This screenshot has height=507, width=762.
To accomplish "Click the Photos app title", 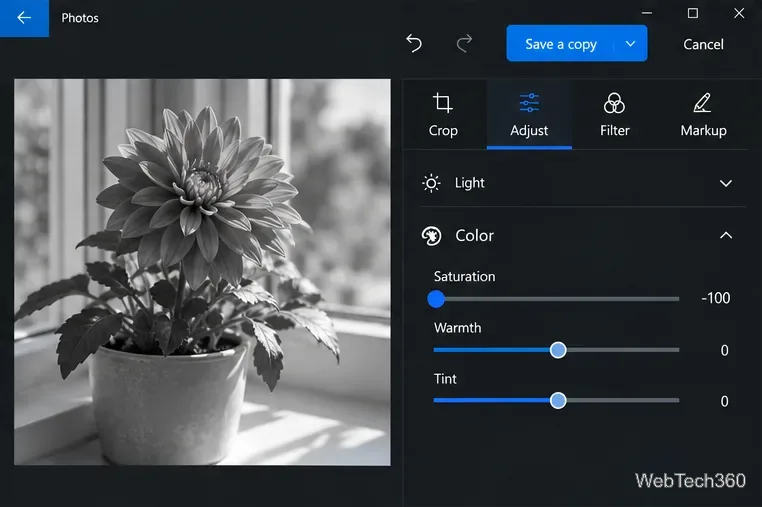I will (x=80, y=18).
